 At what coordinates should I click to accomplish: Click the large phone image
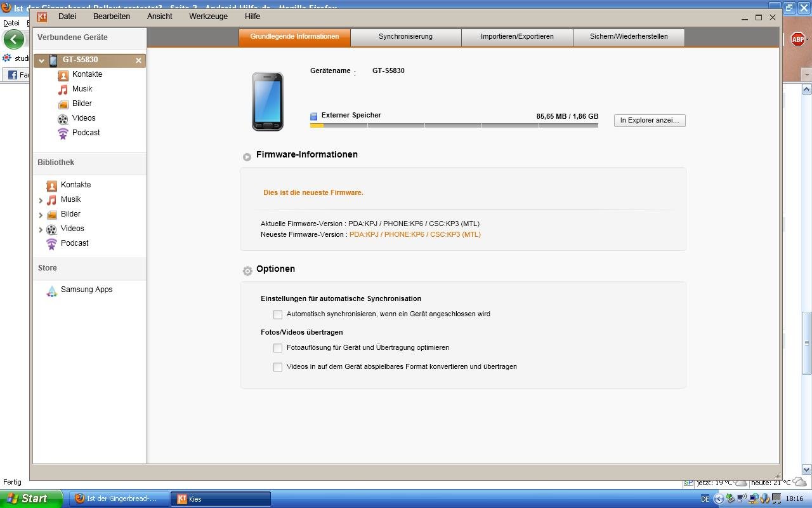point(267,102)
